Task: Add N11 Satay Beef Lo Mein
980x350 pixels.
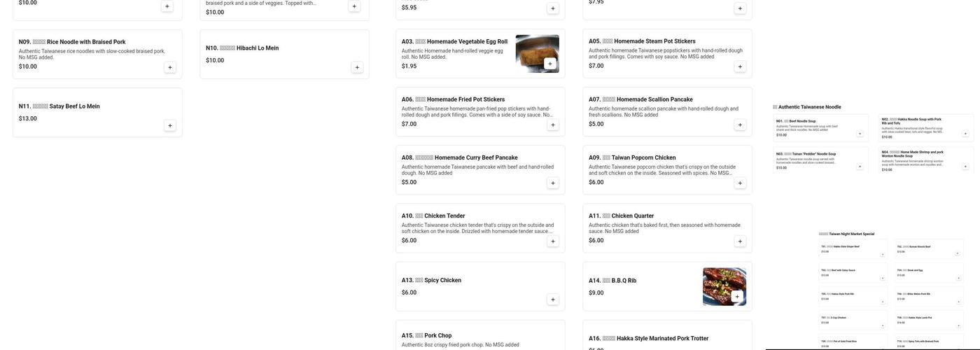Action: pos(170,125)
